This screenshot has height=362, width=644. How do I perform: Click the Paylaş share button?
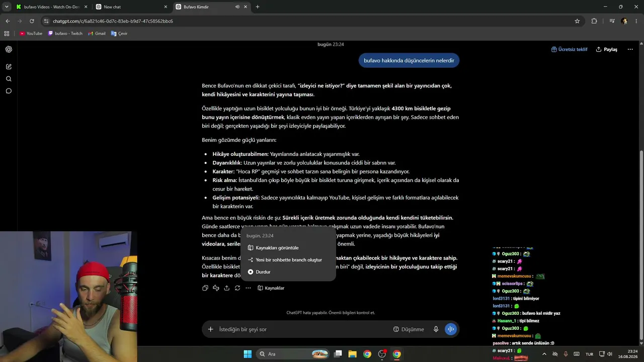tap(607, 49)
